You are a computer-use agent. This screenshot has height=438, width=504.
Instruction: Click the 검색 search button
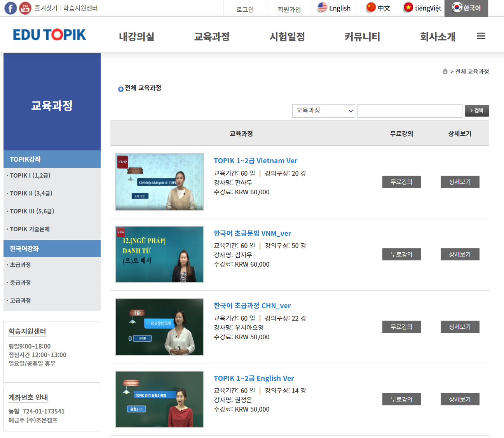tap(476, 111)
